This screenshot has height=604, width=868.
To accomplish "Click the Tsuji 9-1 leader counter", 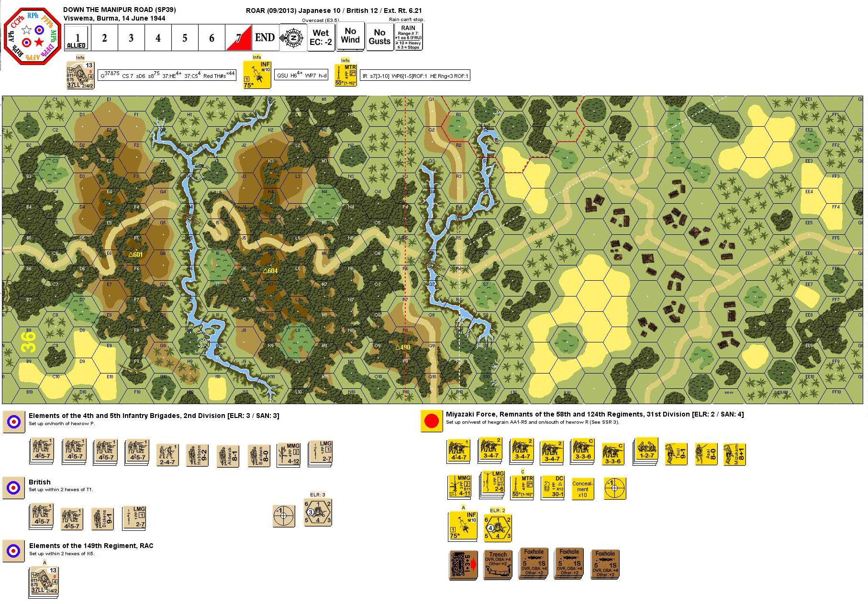I will point(676,454).
